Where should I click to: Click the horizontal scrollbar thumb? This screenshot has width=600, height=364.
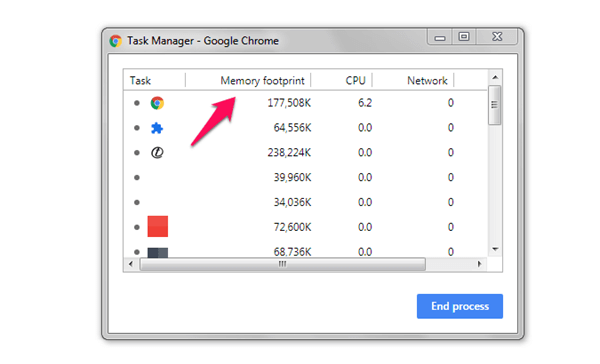[x=283, y=264]
